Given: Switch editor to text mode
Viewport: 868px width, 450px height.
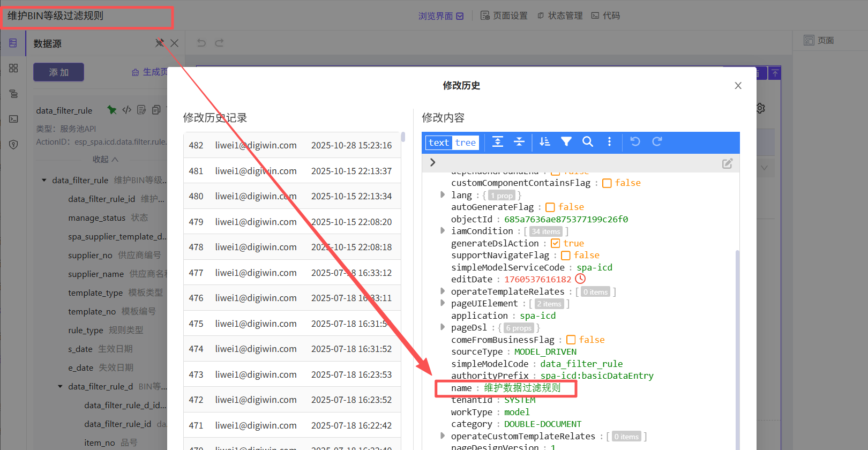Looking at the screenshot, I should (x=438, y=142).
